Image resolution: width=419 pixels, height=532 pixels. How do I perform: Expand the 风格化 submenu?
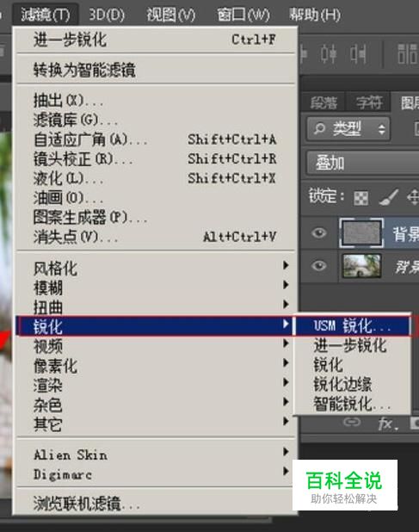(156, 269)
